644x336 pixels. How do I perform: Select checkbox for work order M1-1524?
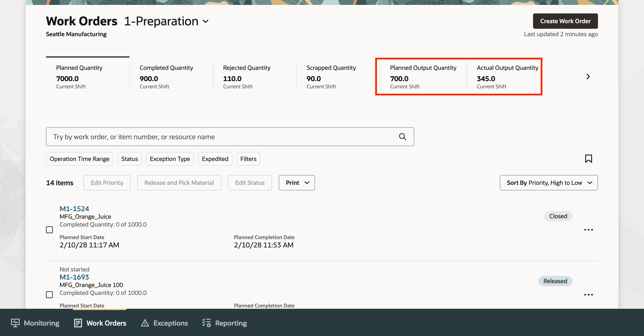[x=49, y=230]
